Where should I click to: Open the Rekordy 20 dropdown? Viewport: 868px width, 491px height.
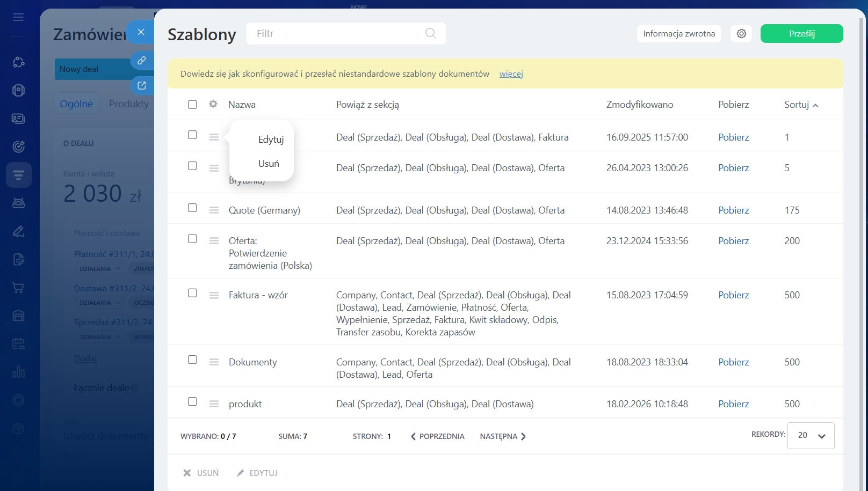[811, 436]
